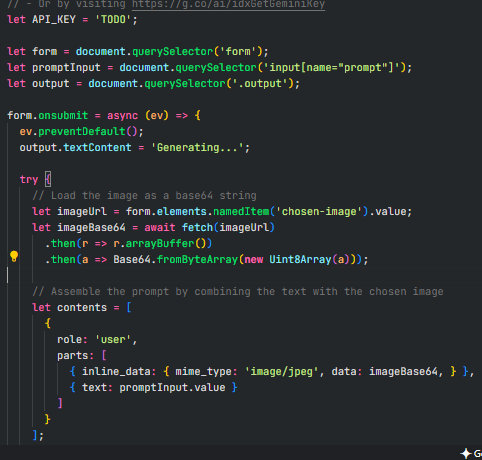Click the API_KEY variable name

click(x=54, y=19)
